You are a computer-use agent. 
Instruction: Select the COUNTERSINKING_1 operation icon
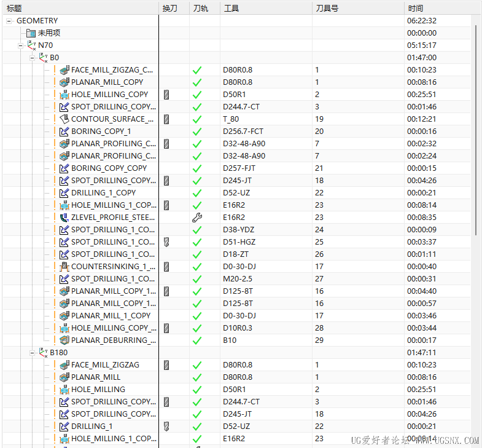tap(64, 267)
